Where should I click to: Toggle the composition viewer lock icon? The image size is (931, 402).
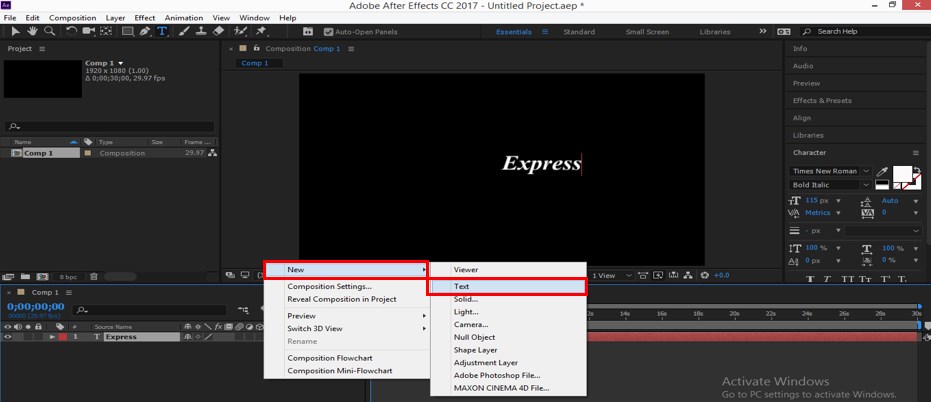[256, 49]
